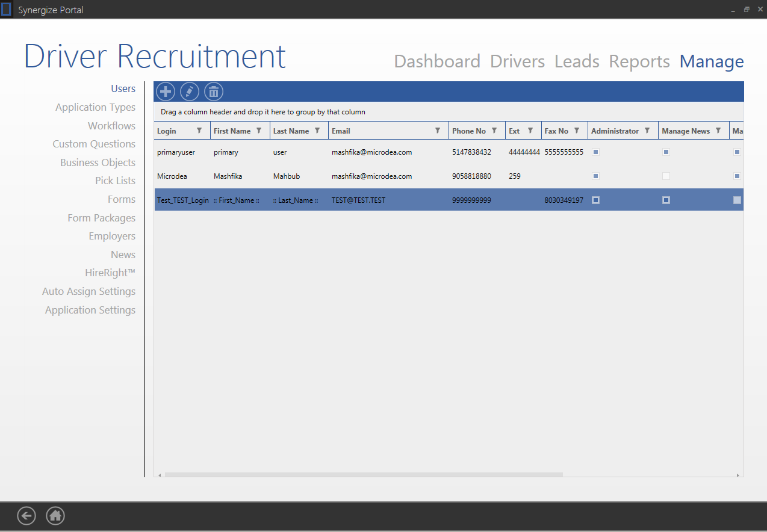The image size is (767, 532).
Task: Toggle Administrator checkbox for Test_TEST_Login row
Action: click(595, 200)
